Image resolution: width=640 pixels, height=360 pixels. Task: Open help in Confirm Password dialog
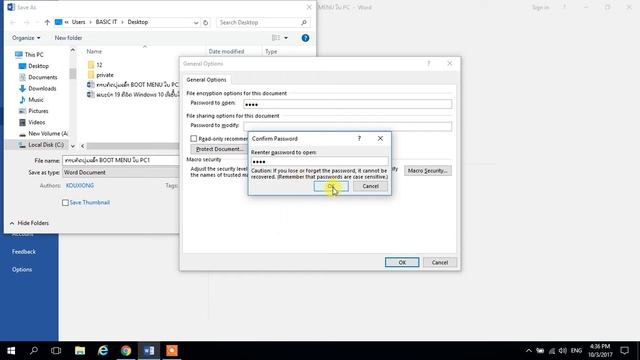click(x=359, y=139)
